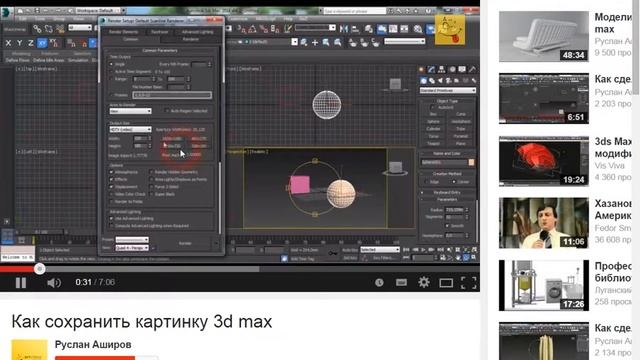
Task: Restrict to Z axis constraint
Action: (x=31, y=42)
